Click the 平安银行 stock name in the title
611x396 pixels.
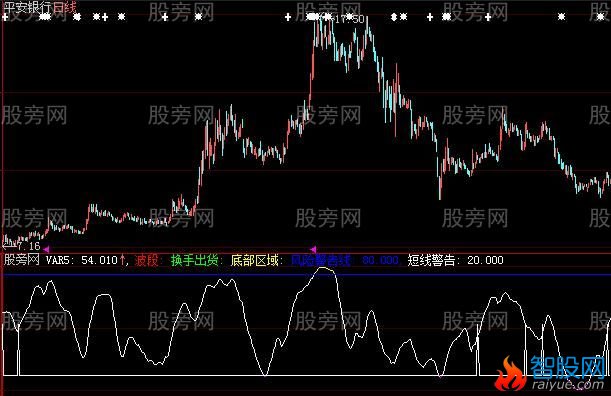(27, 7)
